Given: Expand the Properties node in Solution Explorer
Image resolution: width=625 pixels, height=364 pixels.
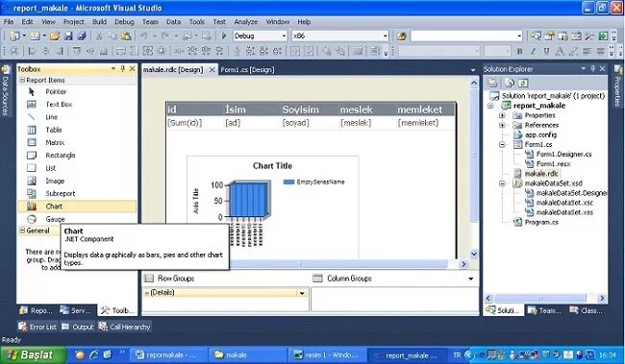Looking at the screenshot, I should (502, 115).
